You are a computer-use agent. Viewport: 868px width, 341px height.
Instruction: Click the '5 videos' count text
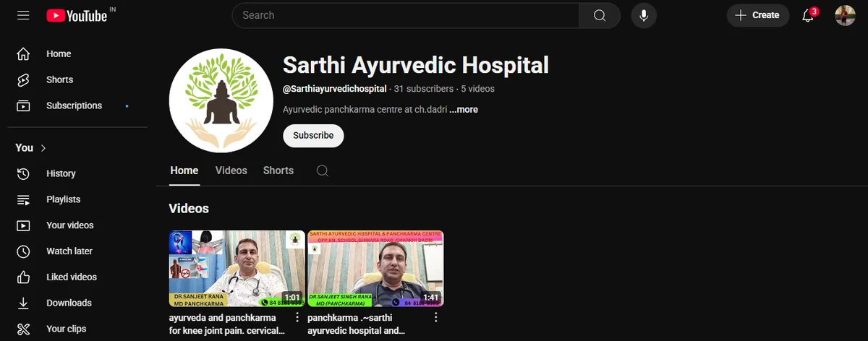477,89
